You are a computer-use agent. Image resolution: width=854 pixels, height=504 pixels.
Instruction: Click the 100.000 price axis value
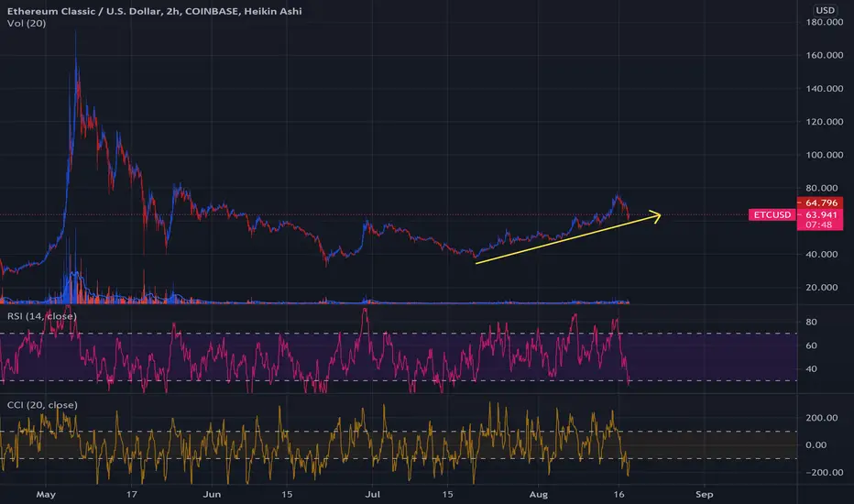(x=825, y=155)
